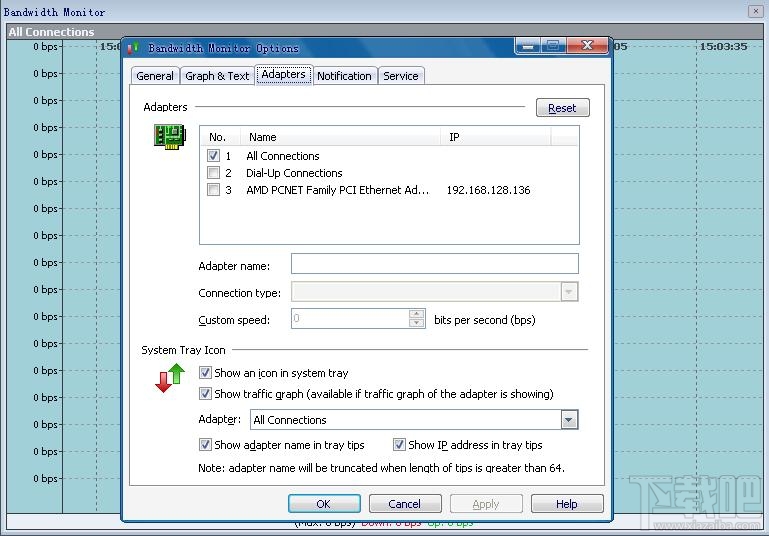Click the Options dialog maximize button

tap(553, 46)
